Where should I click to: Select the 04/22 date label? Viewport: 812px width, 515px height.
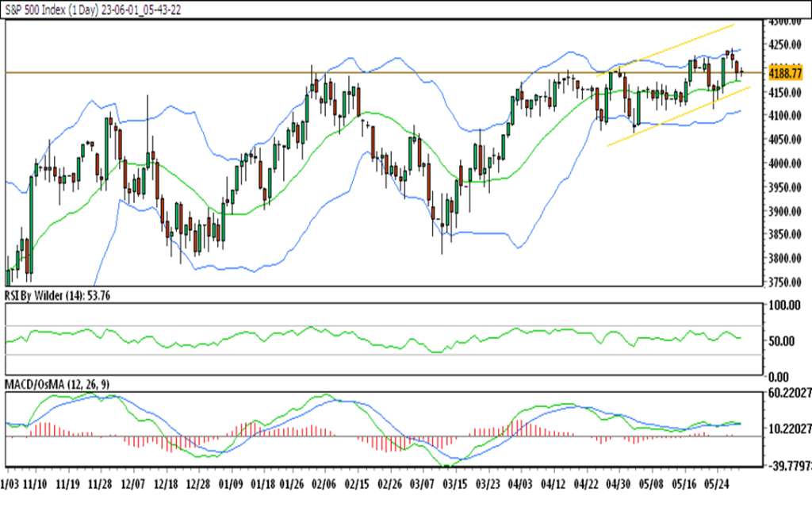point(586,484)
